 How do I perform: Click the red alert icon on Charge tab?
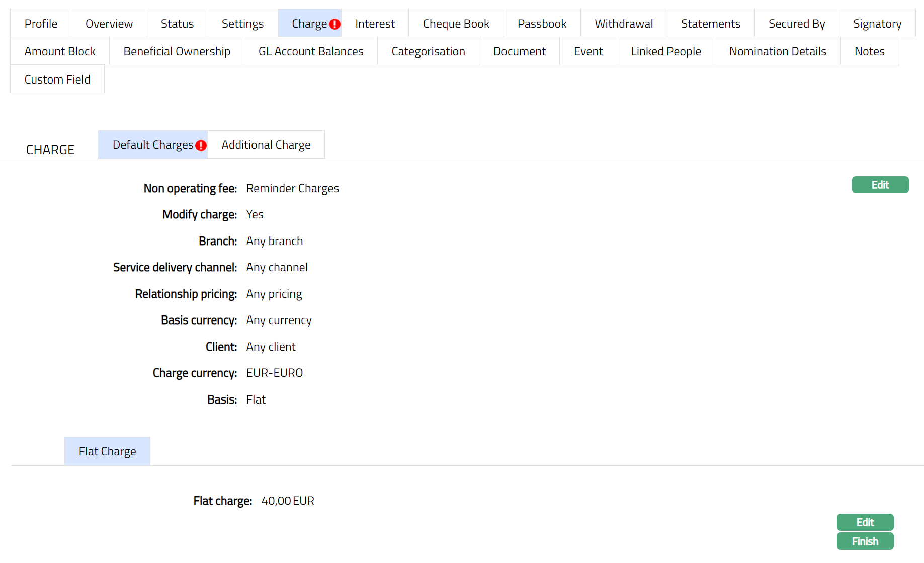pos(334,24)
